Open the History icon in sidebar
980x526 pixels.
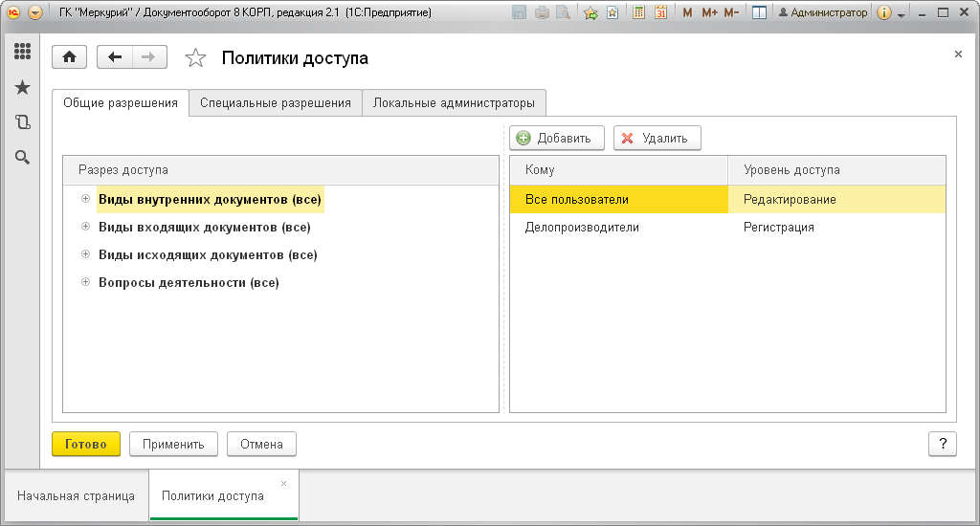[x=23, y=122]
